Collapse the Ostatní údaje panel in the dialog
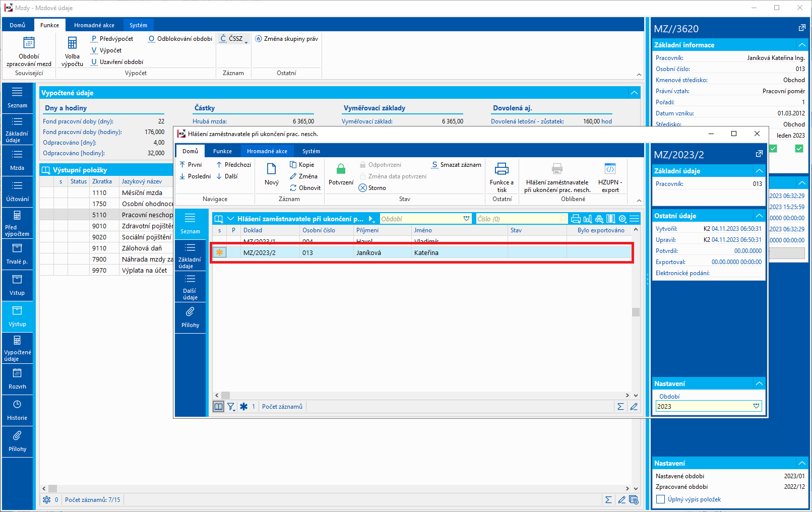This screenshot has width=812, height=512. tap(759, 216)
